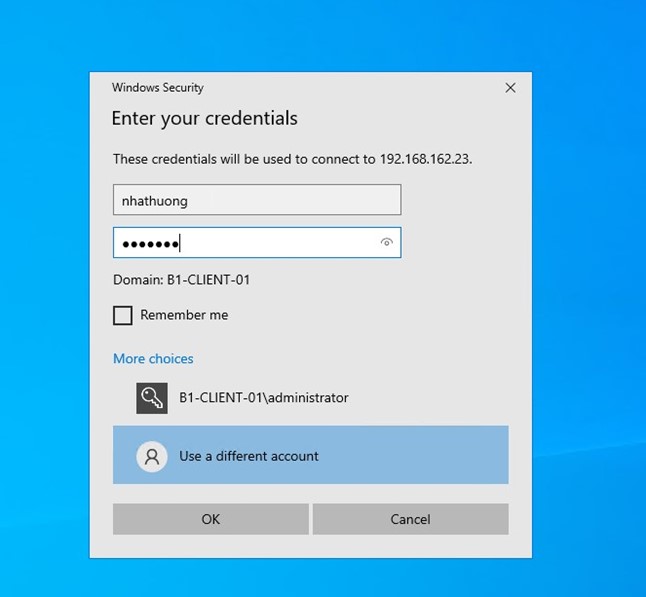Tick the Remember me checkbox
The height and width of the screenshot is (597, 646).
[x=123, y=316]
